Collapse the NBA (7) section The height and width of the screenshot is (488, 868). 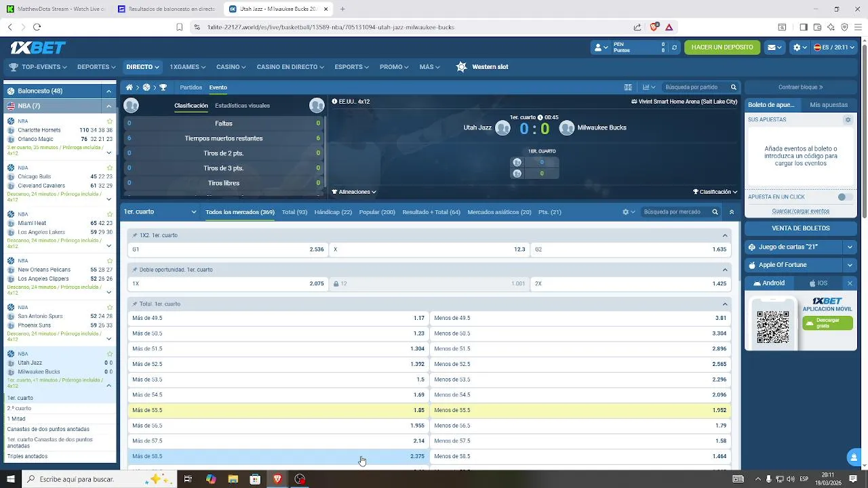coord(108,106)
